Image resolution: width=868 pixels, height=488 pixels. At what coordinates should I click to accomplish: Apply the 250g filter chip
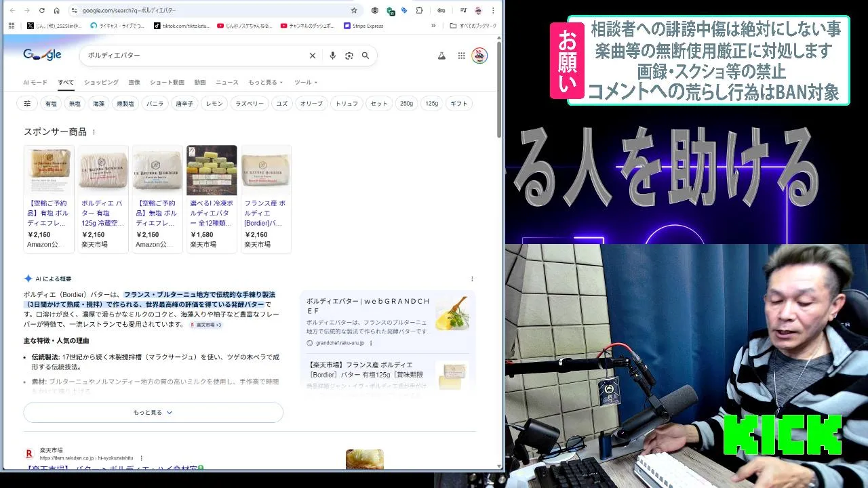406,104
